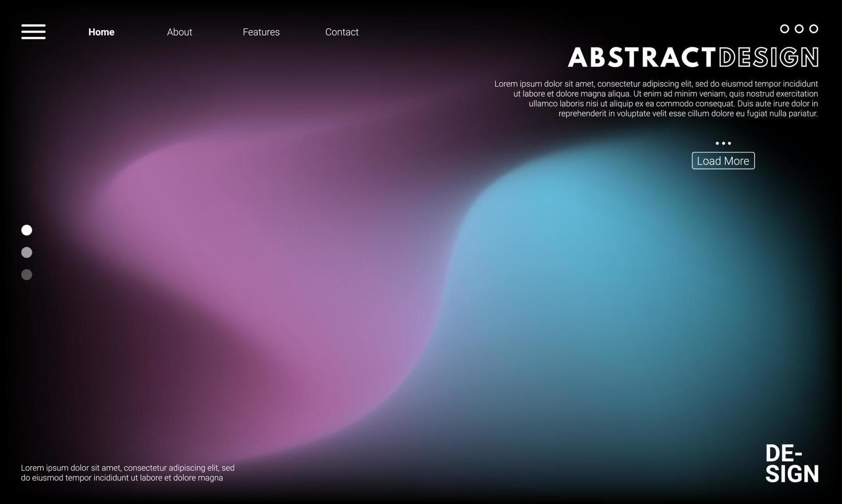The image size is (842, 504).
Task: Click the three-dot ellipsis above Load More
Action: click(x=723, y=143)
